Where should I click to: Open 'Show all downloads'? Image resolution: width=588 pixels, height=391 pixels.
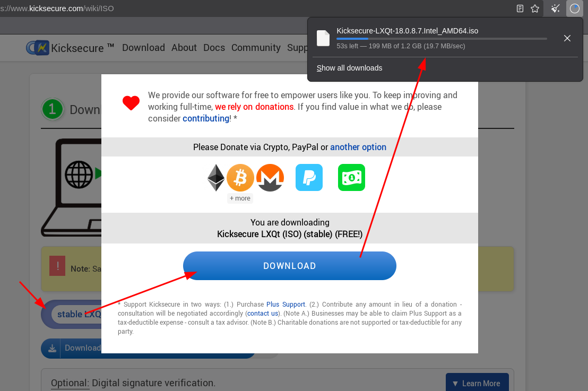point(349,68)
